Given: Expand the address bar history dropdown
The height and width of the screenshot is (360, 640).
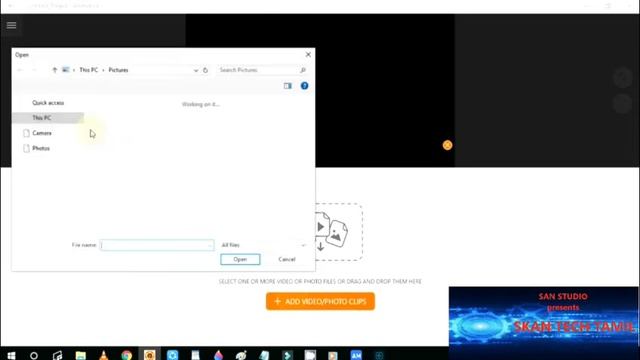Looking at the screenshot, I should 196,70.
